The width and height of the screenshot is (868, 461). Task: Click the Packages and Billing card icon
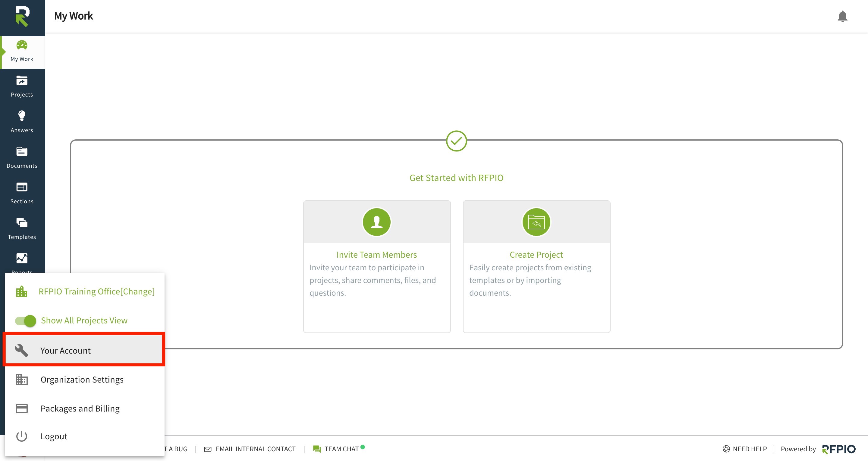(22, 409)
